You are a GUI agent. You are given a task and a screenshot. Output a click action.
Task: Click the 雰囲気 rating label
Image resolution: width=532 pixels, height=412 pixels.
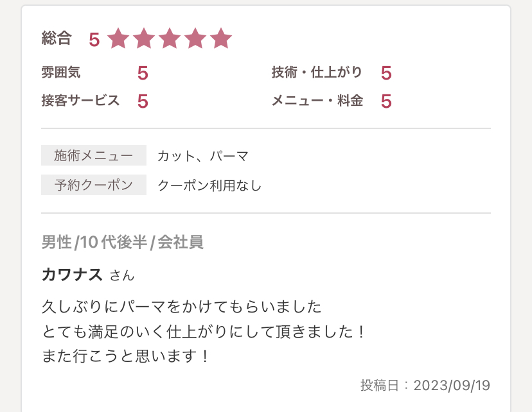click(x=61, y=73)
